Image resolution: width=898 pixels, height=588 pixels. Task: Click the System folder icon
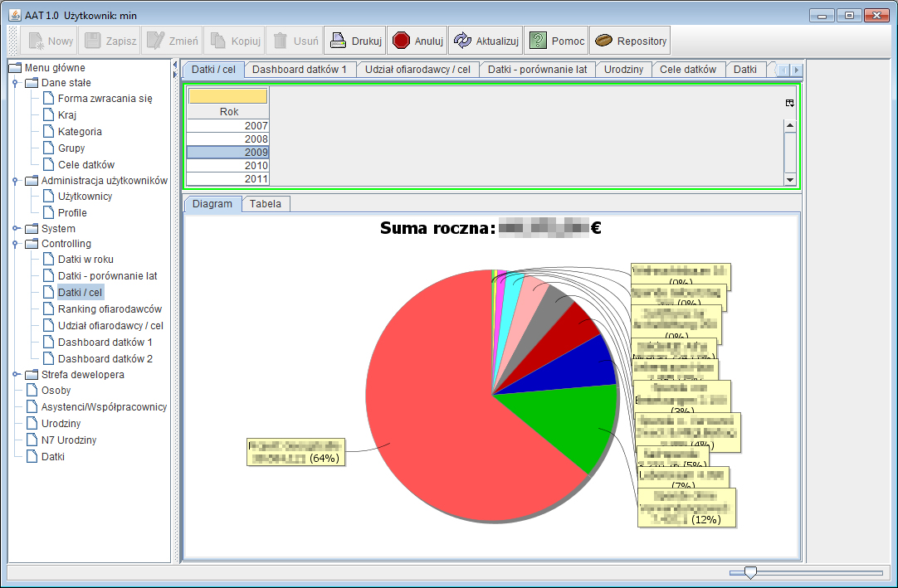pyautogui.click(x=32, y=229)
